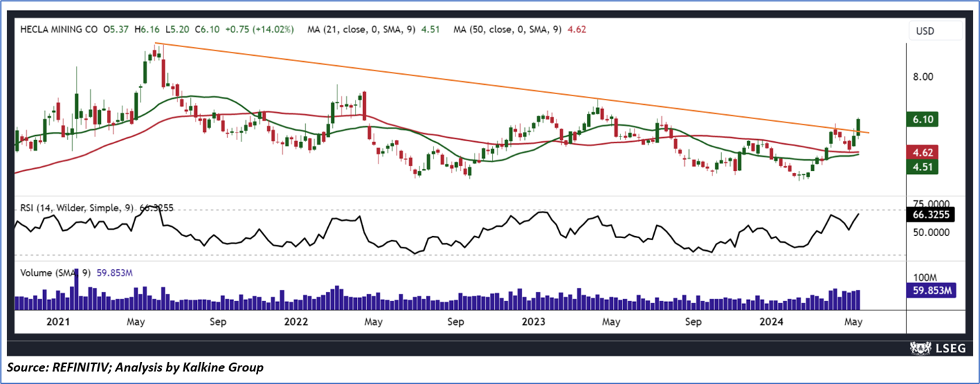980x384 pixels.
Task: Click the latest green breakout candle
Action: [858, 126]
